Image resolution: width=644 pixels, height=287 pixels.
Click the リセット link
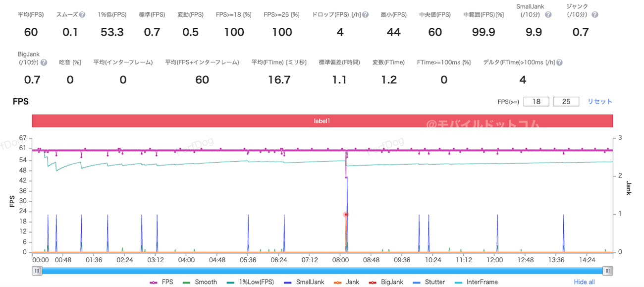[x=600, y=102]
